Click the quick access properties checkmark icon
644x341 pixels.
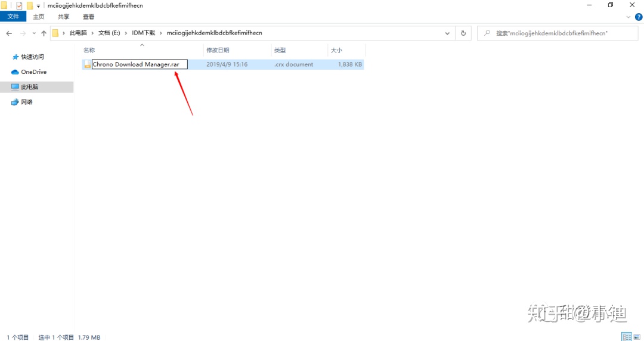pos(19,5)
